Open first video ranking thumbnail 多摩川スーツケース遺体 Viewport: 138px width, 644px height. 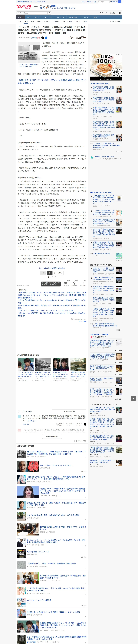(x=119, y=270)
